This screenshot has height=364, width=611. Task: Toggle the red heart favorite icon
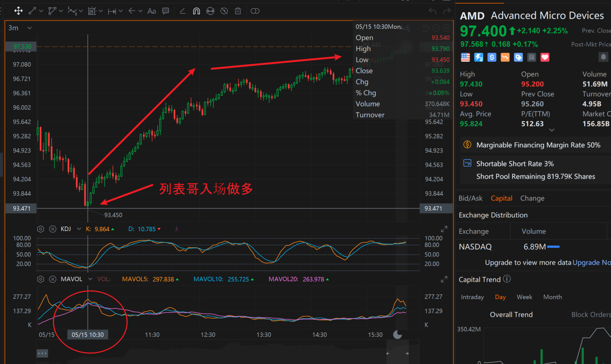click(x=545, y=57)
